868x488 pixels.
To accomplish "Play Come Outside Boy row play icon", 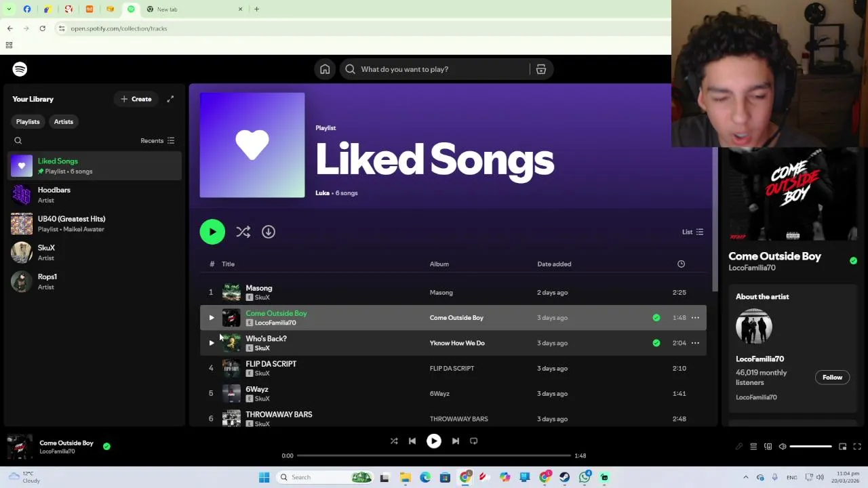I will (x=211, y=318).
